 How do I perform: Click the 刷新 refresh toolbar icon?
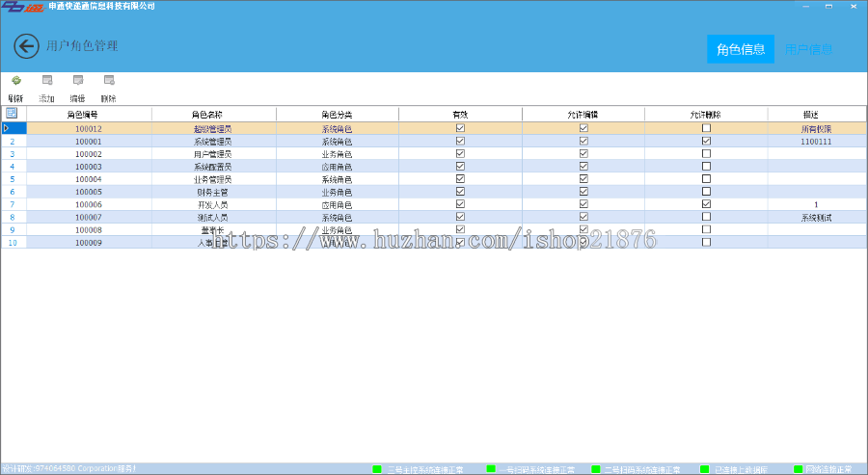pyautogui.click(x=15, y=81)
